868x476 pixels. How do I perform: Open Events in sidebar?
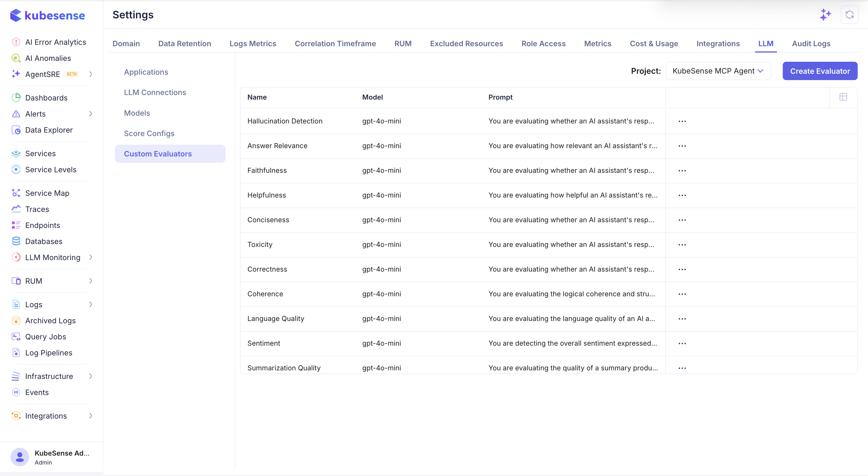[x=37, y=392]
